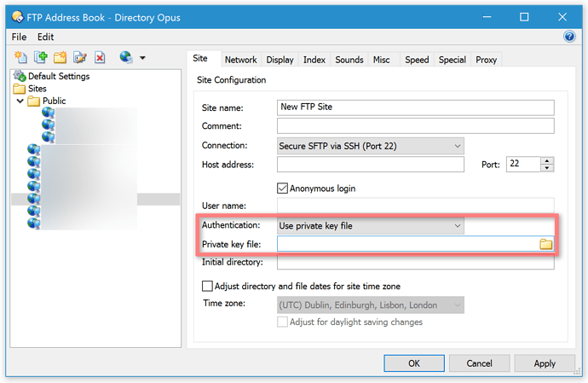Click into the Comment field
This screenshot has height=383, width=588.
[416, 125]
